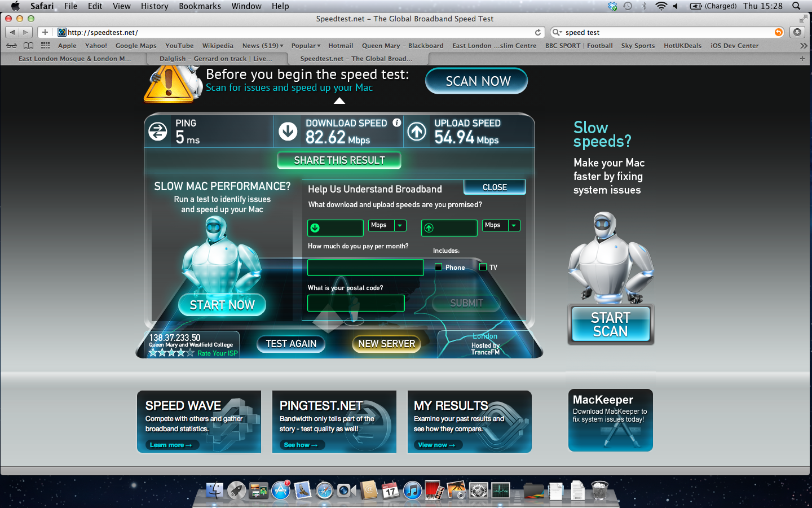Tick the Phone checkbox

pos(438,267)
